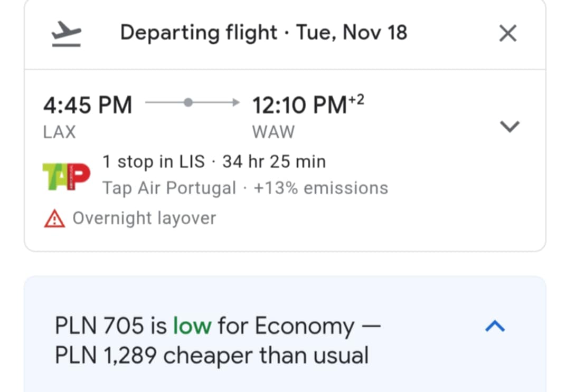Click the '+2' day offset superscript
Viewport: 567px width, 392px height.
[x=356, y=99]
